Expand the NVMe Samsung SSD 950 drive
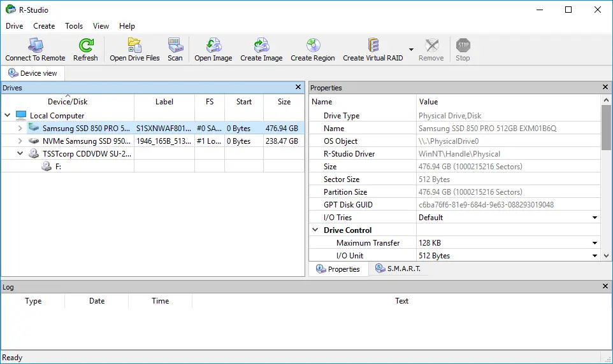Image resolution: width=613 pixels, height=364 pixels. pos(20,141)
